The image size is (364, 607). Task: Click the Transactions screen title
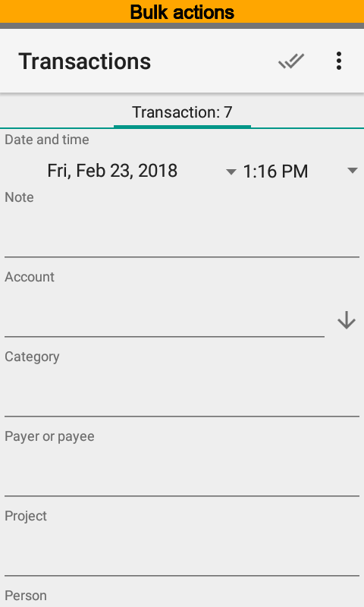click(x=85, y=61)
